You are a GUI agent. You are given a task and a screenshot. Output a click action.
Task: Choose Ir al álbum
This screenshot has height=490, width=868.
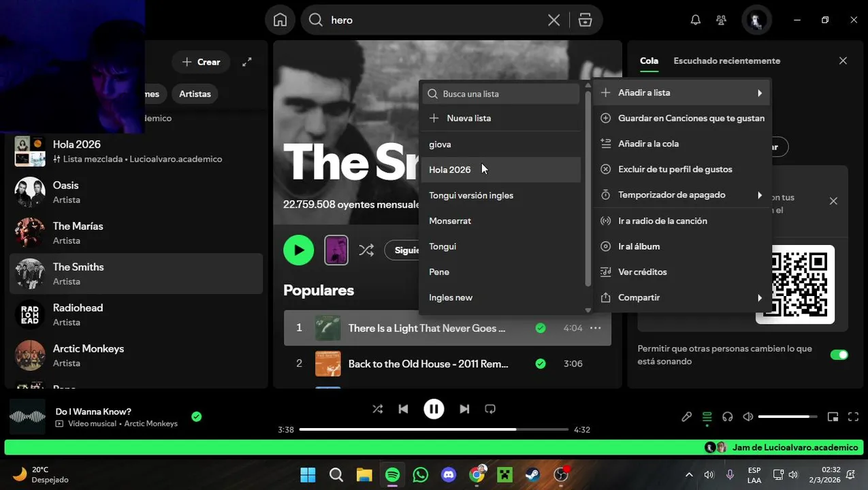pos(681,246)
